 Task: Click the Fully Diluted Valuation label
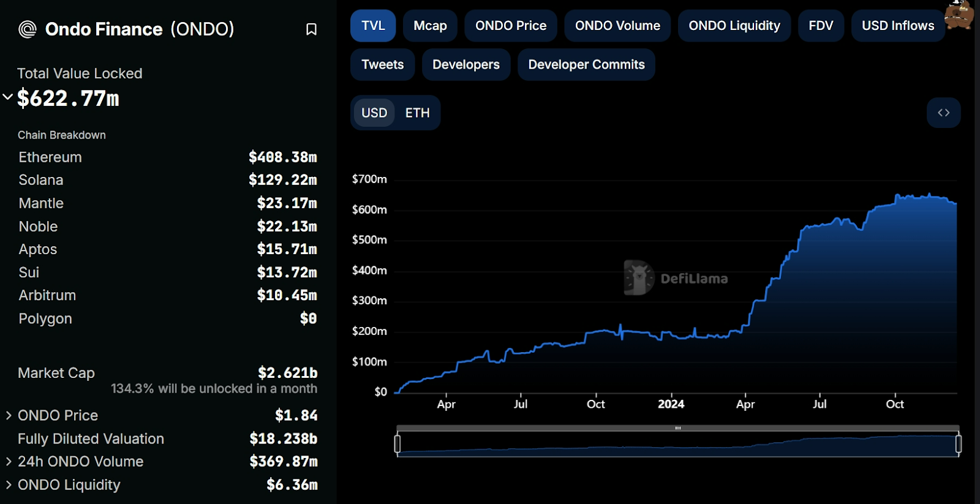click(x=91, y=439)
